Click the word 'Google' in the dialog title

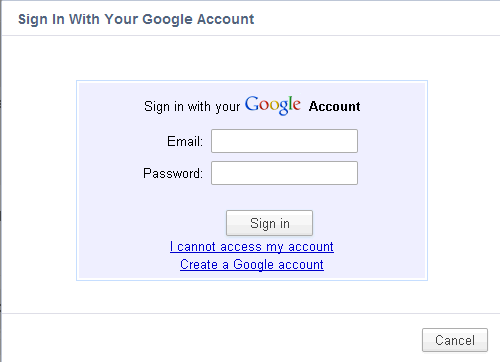point(167,20)
